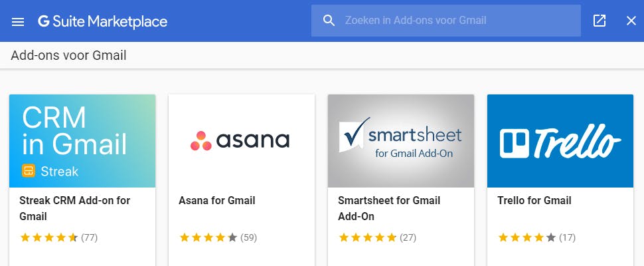Close the Marketplace dialog
644x266 pixels.
point(631,21)
